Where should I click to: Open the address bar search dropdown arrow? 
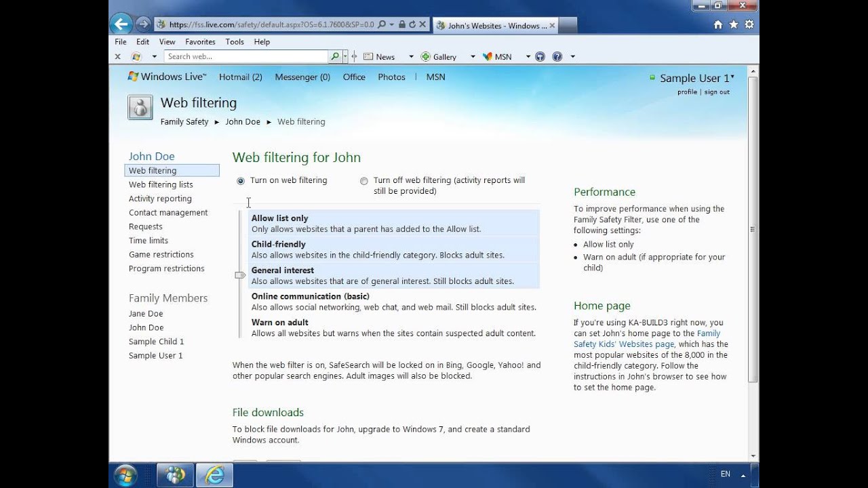coord(391,25)
